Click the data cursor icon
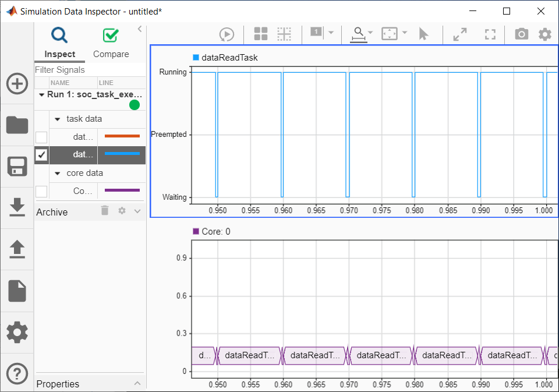Image resolution: width=559 pixels, height=392 pixels. 316,32
